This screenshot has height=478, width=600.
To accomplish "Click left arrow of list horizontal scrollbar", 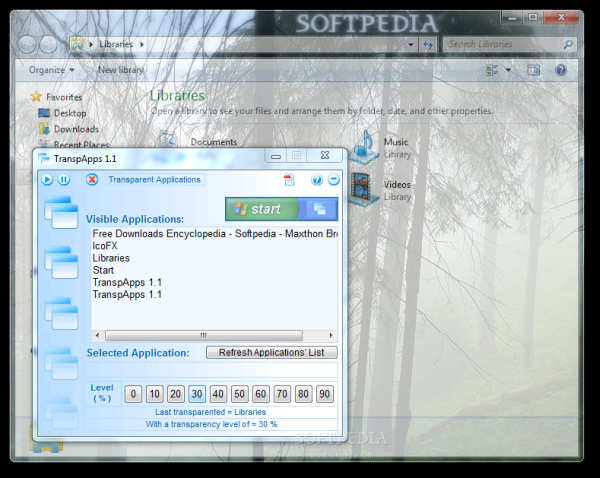I will (97, 336).
